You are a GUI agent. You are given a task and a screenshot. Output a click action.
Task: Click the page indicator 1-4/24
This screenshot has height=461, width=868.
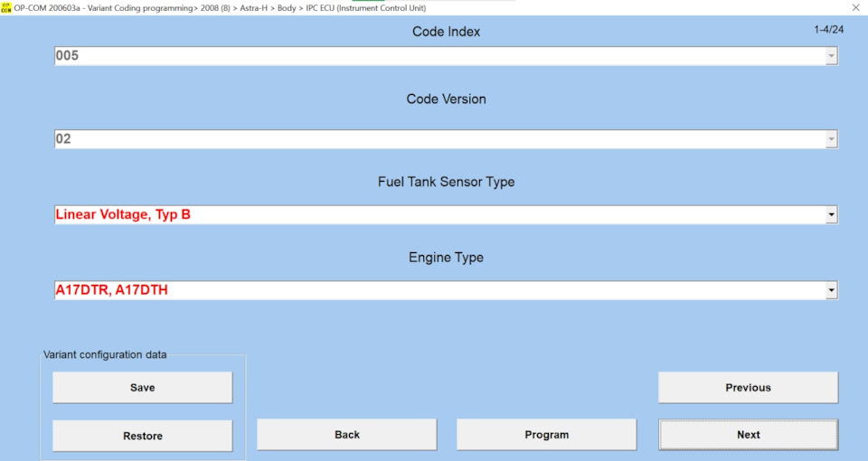point(829,30)
